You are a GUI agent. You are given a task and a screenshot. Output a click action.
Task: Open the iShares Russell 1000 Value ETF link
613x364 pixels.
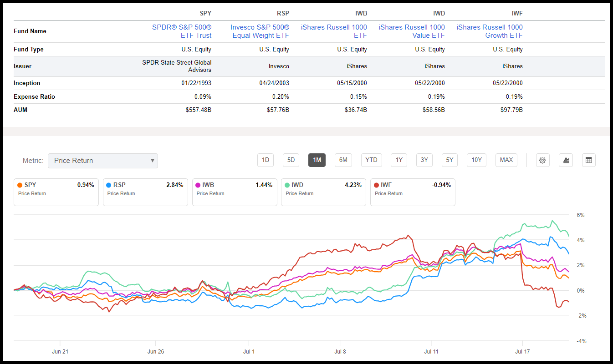coord(412,31)
